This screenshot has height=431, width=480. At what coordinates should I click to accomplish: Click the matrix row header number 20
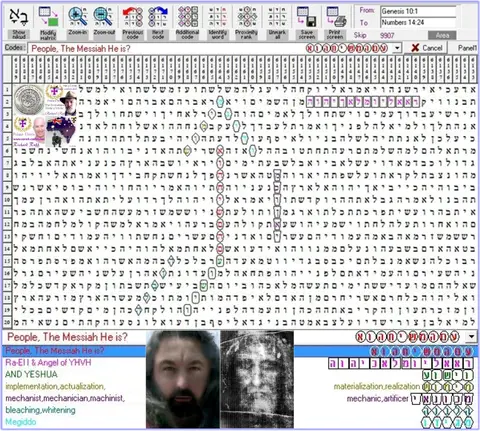pos(7,322)
